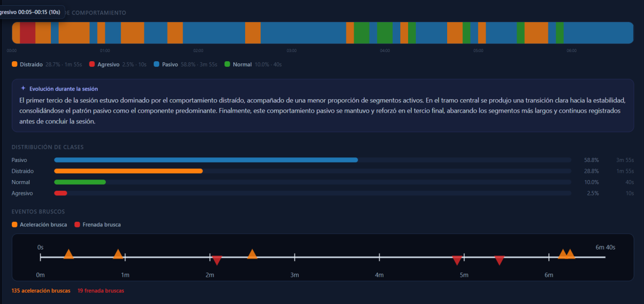
Task: Click the orange acceleration marker just before 1m
Action: (x=118, y=254)
